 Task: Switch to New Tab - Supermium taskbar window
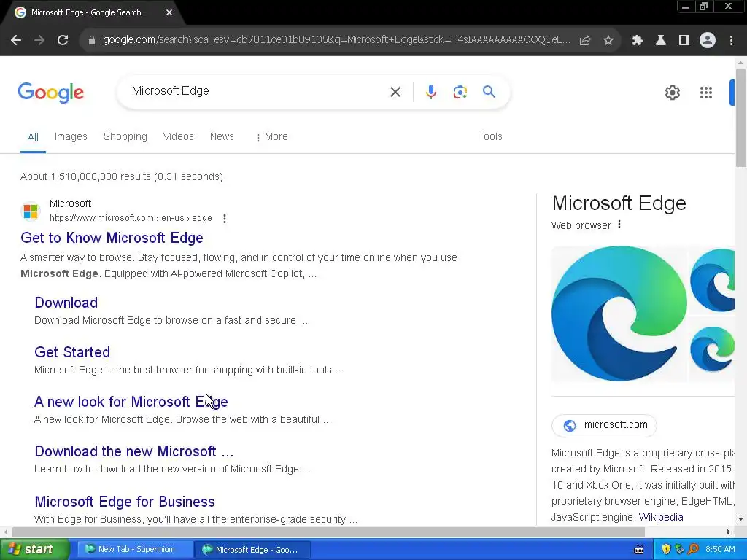(134, 550)
